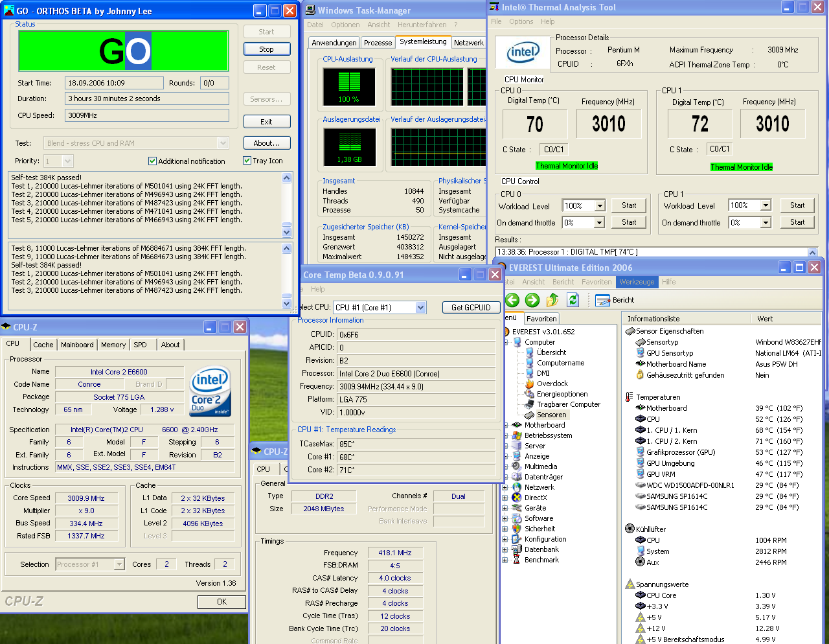The width and height of the screenshot is (829, 644).
Task: Open CPU 0 Workload Level dropdown
Action: pos(600,206)
